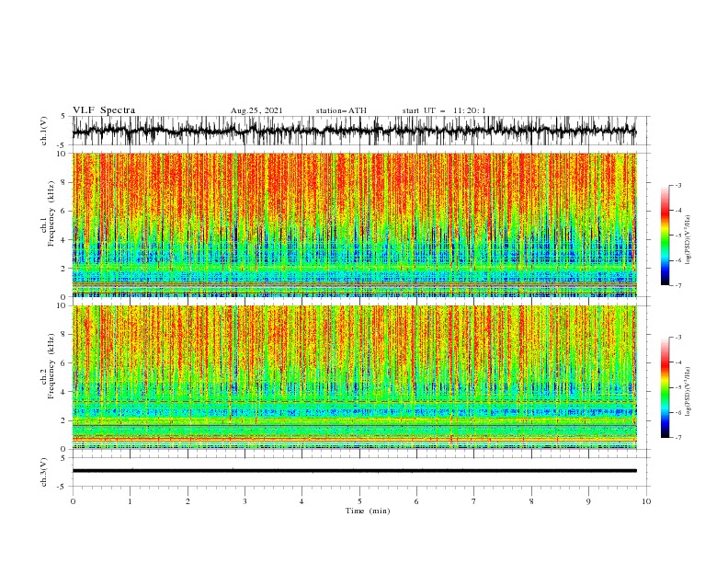
Task: Click the "-7" label on ch.2 color bar
Action: tap(677, 437)
